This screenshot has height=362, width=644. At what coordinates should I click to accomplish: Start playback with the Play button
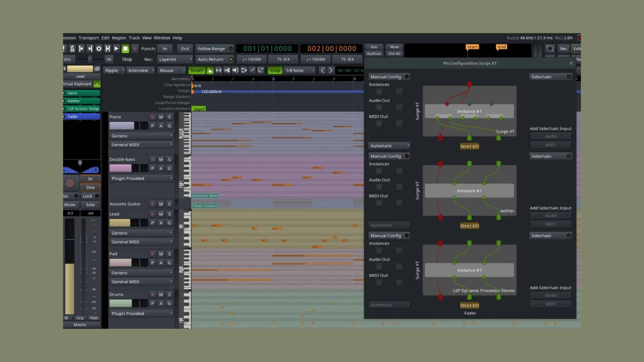(116, 49)
